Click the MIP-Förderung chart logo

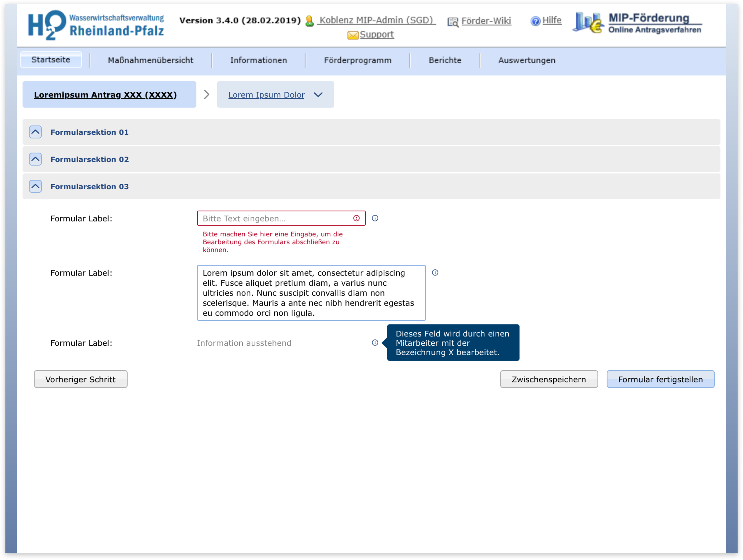pos(588,23)
